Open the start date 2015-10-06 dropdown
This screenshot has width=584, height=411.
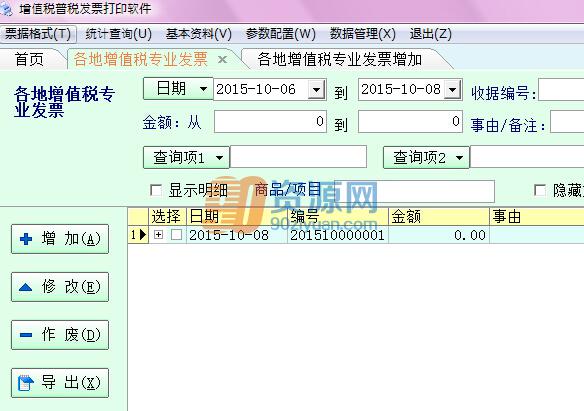point(317,89)
